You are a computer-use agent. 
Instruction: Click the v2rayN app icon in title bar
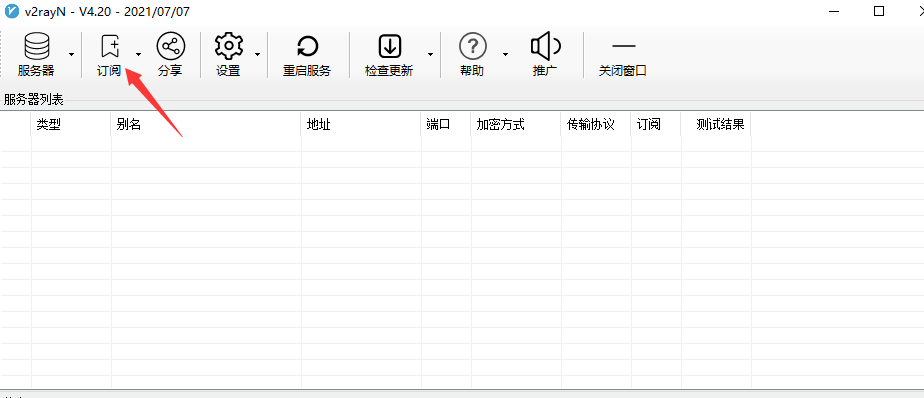click(x=11, y=11)
